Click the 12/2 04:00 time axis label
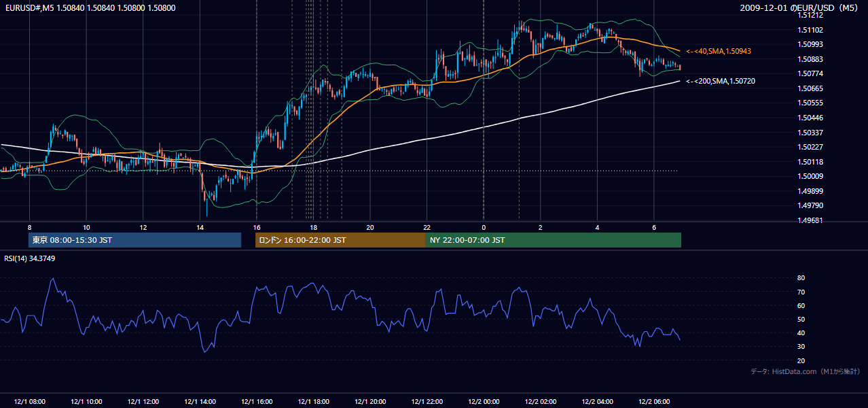The image size is (868, 408). (x=598, y=402)
